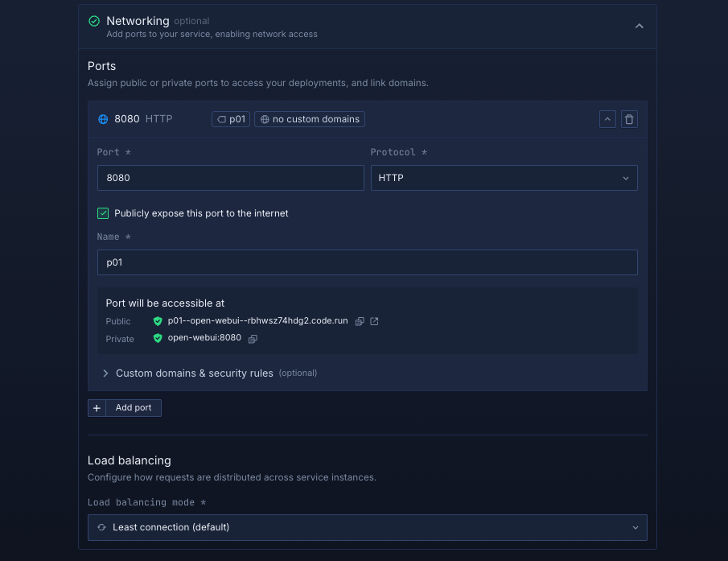Screen dimensions: 728x561
Task: Open the Protocol HTTP dropdown
Action: tap(504, 178)
